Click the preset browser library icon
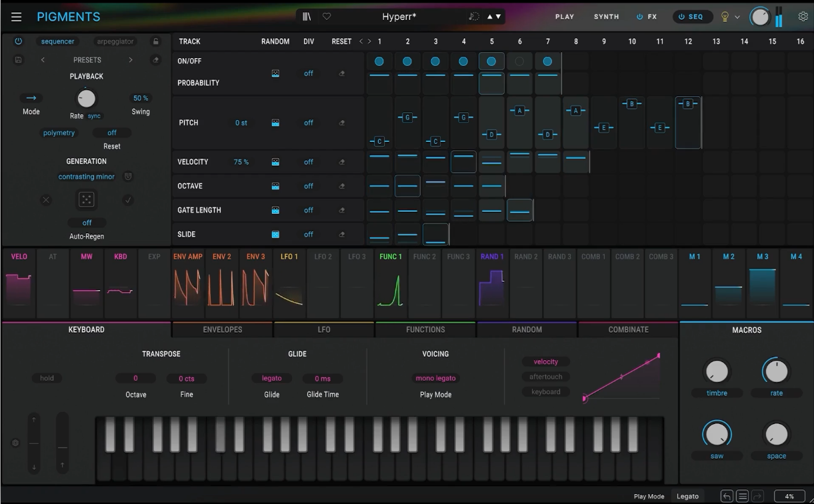The image size is (814, 504). pyautogui.click(x=307, y=17)
